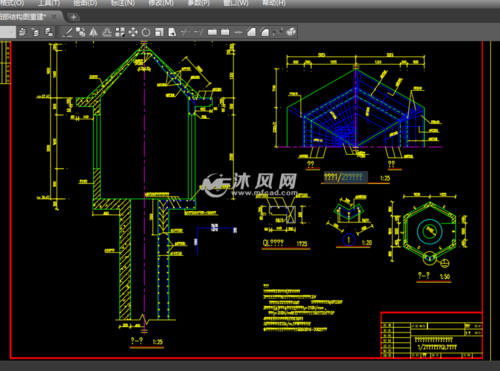Select the circled 1 detail marker
The image size is (500, 371).
pyautogui.click(x=349, y=240)
